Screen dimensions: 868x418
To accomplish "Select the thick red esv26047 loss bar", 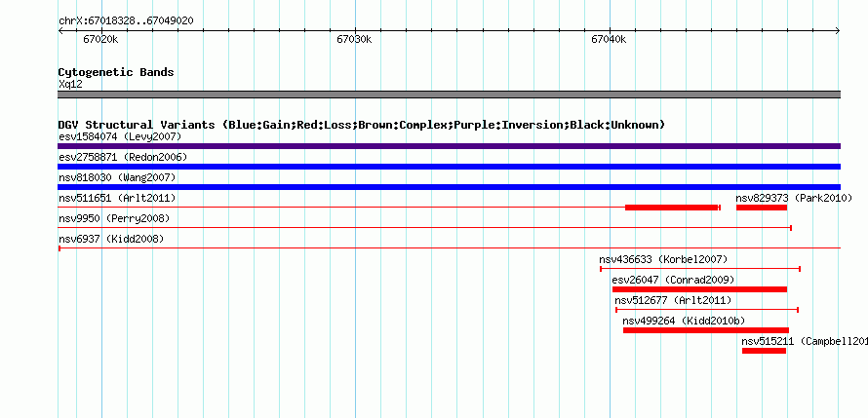I will pos(699,289).
